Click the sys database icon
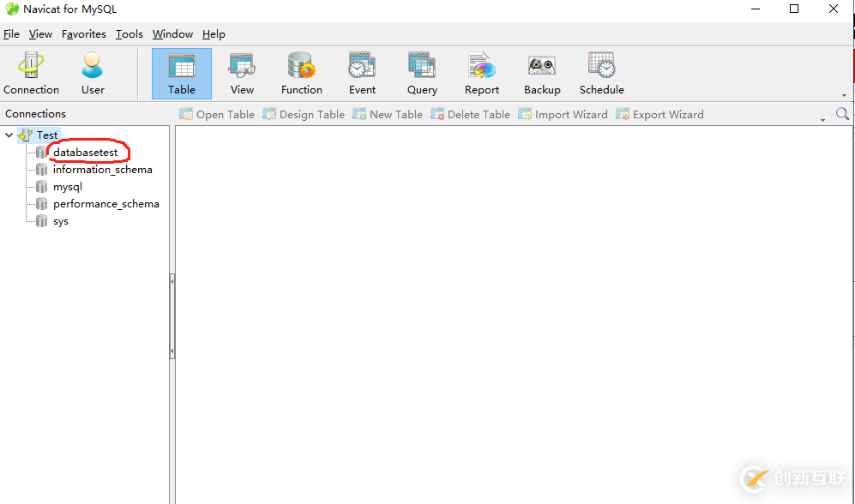The height and width of the screenshot is (504, 855). point(41,221)
